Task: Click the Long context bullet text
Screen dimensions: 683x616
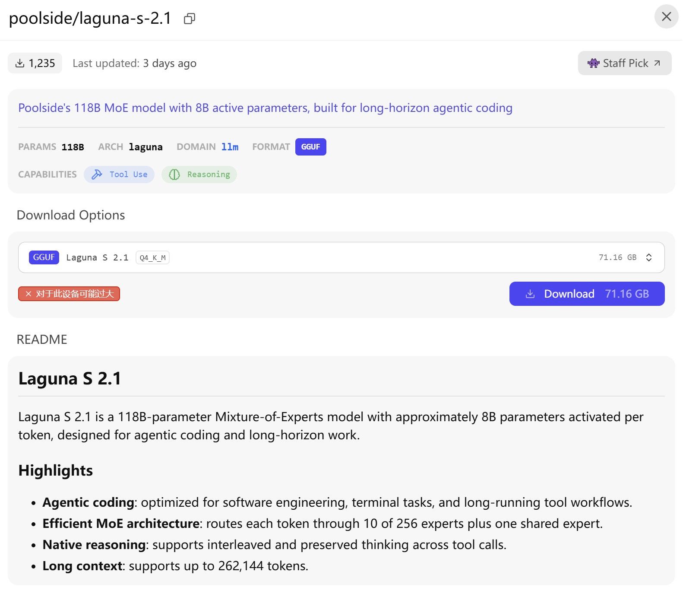Action: (175, 566)
